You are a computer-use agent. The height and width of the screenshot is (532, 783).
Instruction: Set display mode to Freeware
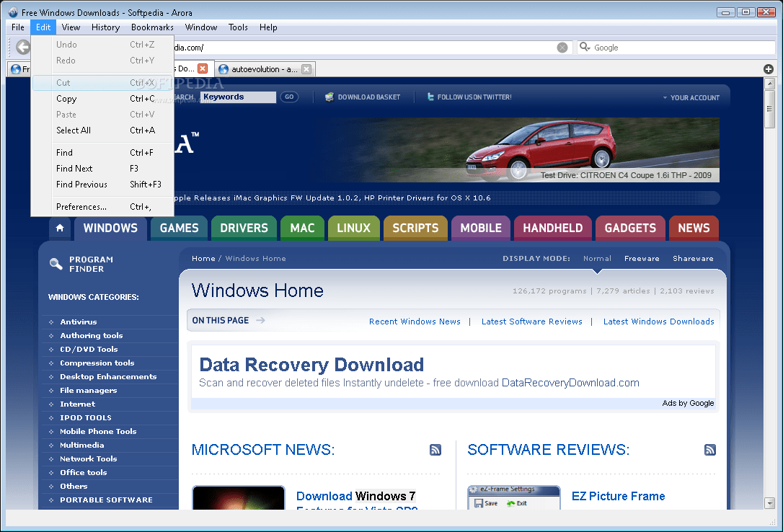tap(642, 259)
